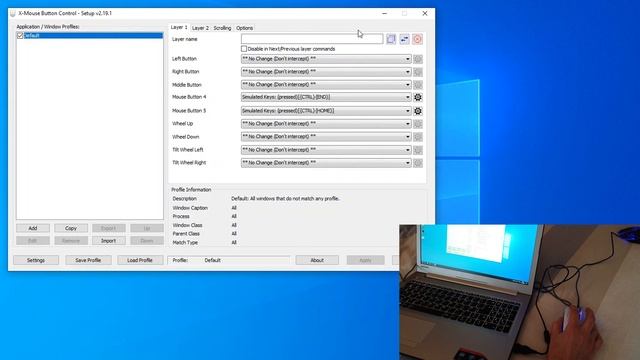Click the copy layer icon beside Layer name

point(391,39)
